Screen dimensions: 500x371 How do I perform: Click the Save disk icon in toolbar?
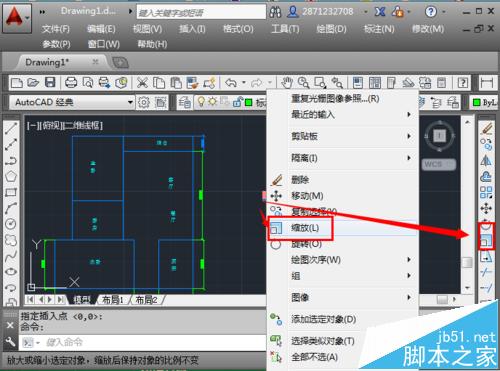tap(50, 83)
